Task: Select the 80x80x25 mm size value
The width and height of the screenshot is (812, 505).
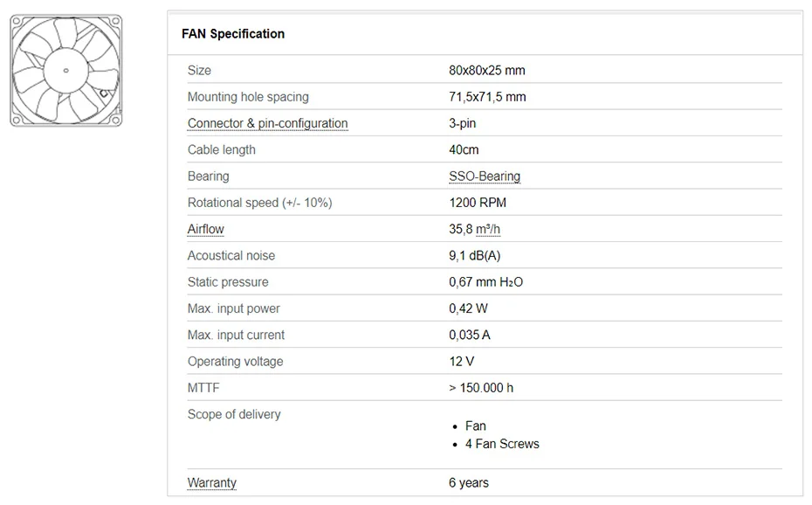Action: coord(486,70)
